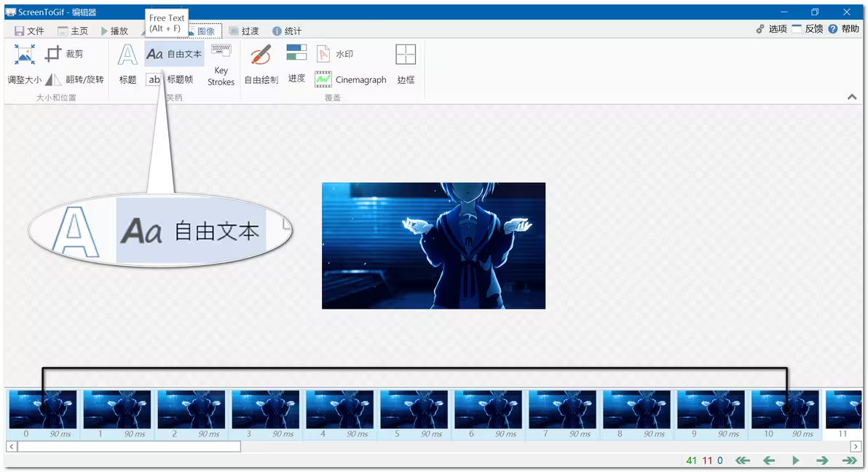Click the left arrow of the frame scrollbar
The height and width of the screenshot is (472, 868).
coord(12,447)
